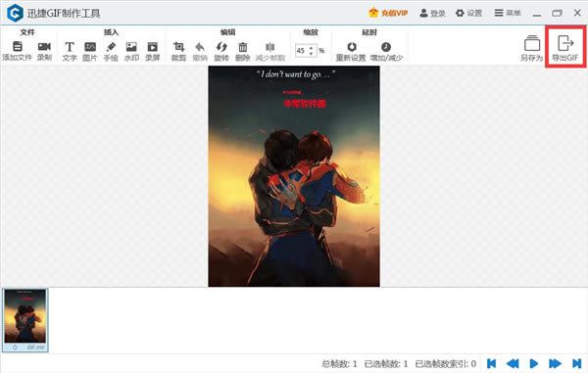Save the project with 另存为

[532, 48]
